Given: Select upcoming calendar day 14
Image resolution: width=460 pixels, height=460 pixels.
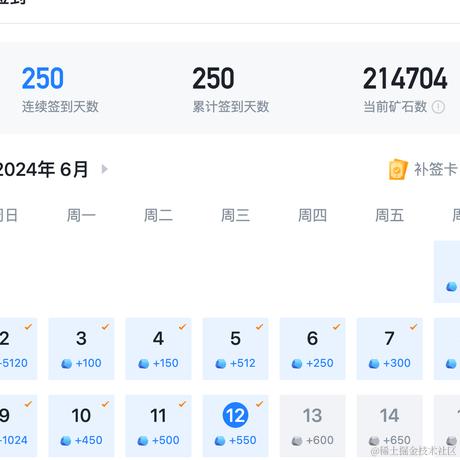Looking at the screenshot, I should click(x=389, y=426).
